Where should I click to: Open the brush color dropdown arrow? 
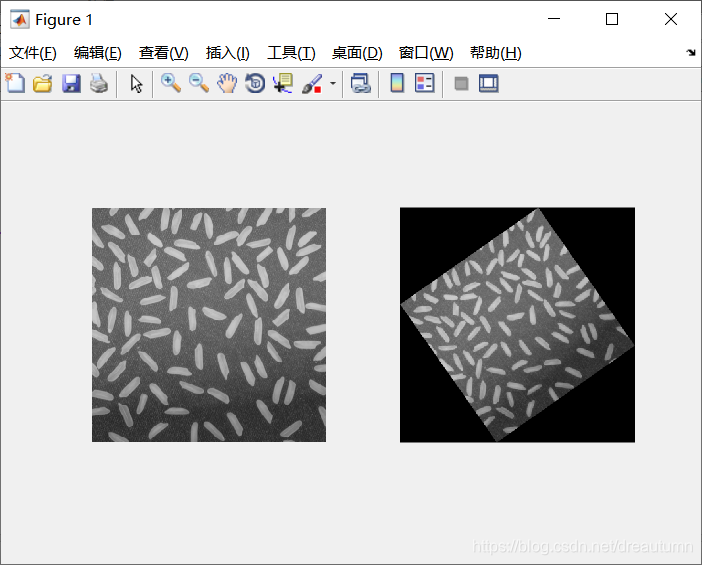(x=333, y=84)
